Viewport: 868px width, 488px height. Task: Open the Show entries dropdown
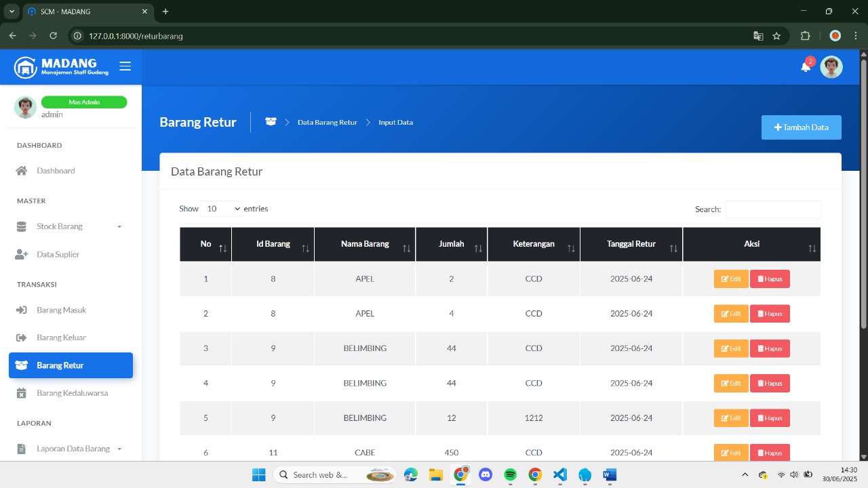(x=221, y=209)
